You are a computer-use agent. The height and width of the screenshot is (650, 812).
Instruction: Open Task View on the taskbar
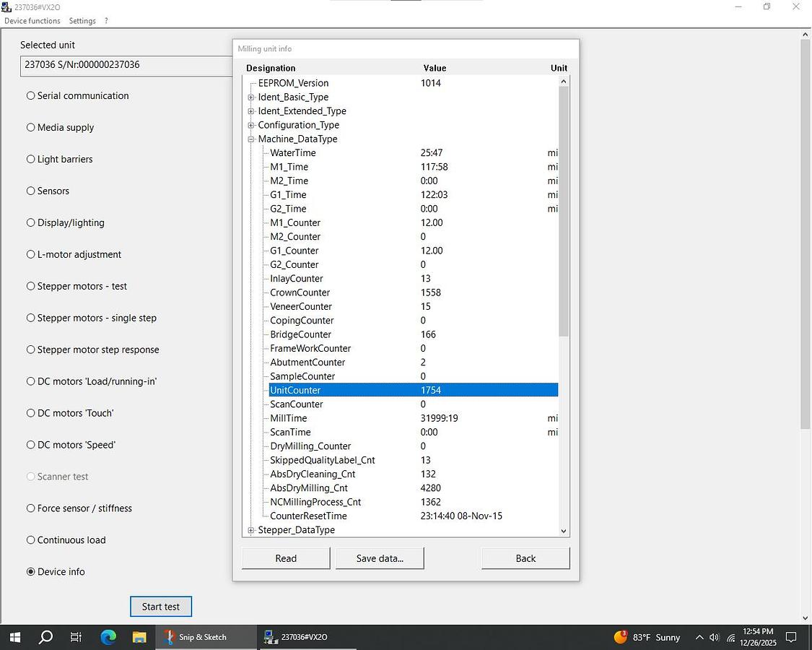pyautogui.click(x=77, y=637)
